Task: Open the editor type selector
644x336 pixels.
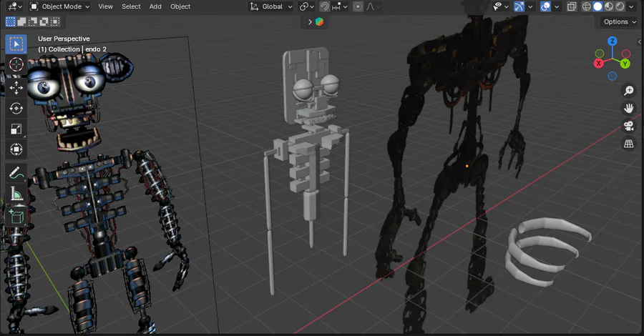Action: click(15, 6)
